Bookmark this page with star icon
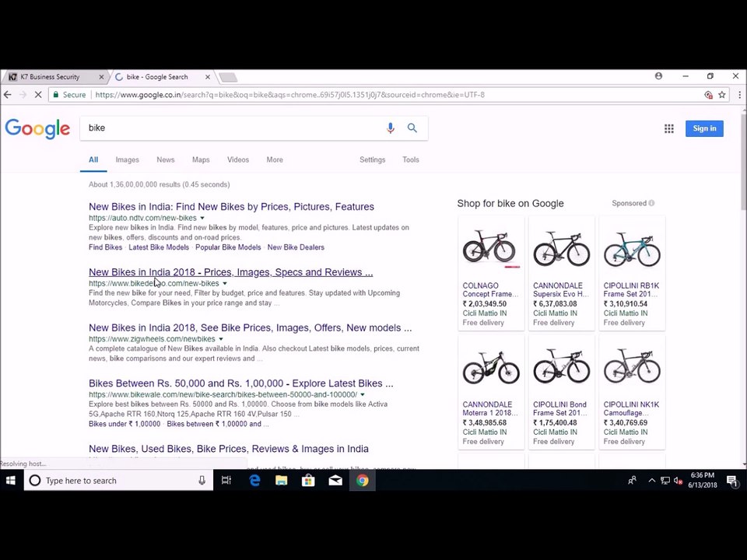747x560 pixels. click(x=722, y=95)
